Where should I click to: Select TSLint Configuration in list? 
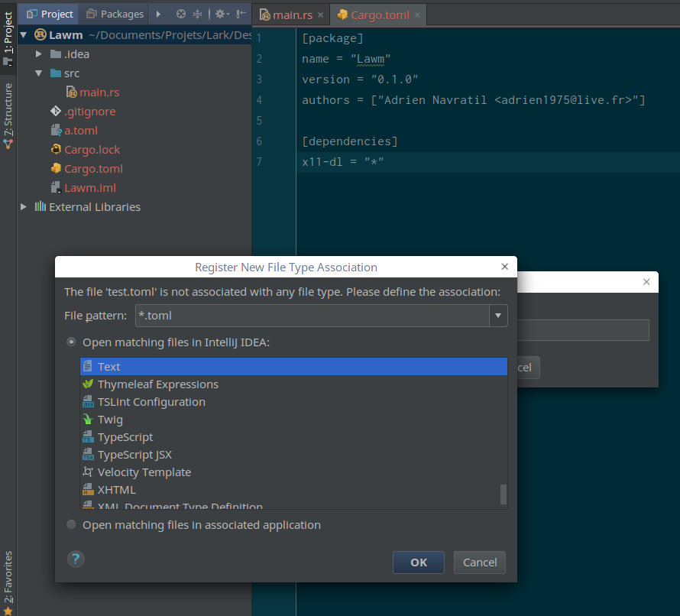pos(293,402)
